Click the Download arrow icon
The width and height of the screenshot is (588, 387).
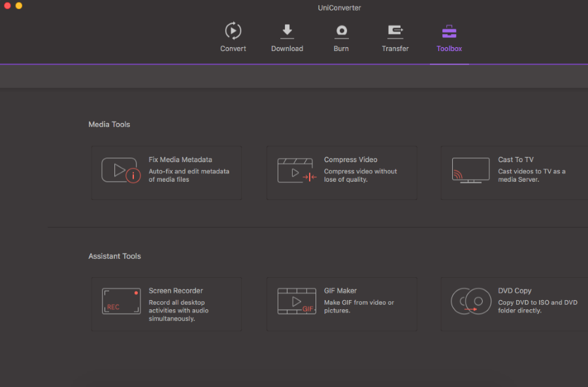(287, 31)
